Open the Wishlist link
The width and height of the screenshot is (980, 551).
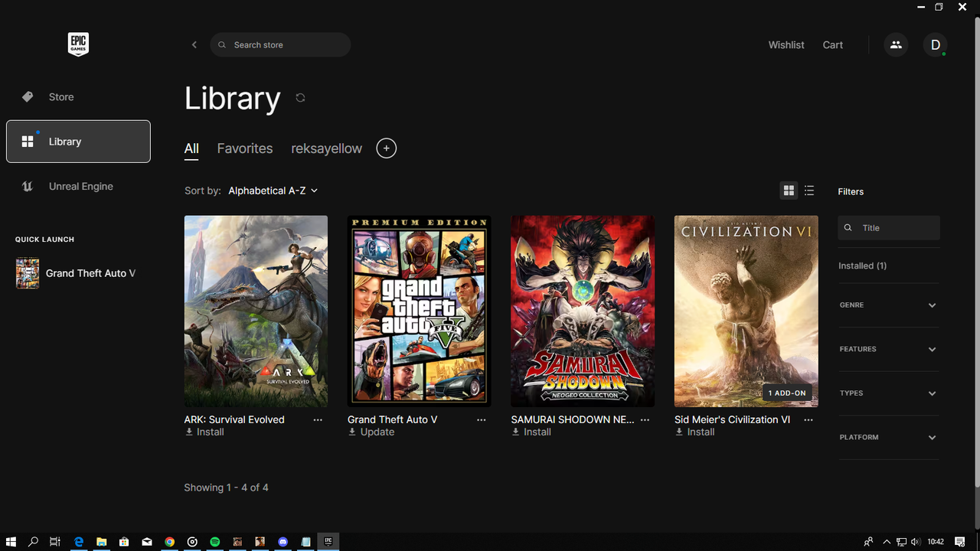786,45
